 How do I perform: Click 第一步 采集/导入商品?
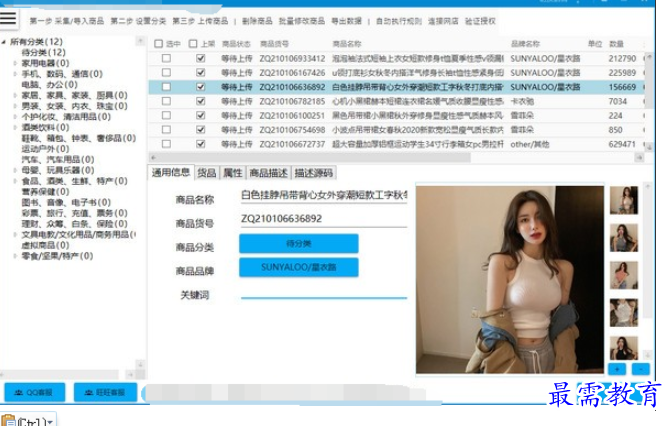66,21
